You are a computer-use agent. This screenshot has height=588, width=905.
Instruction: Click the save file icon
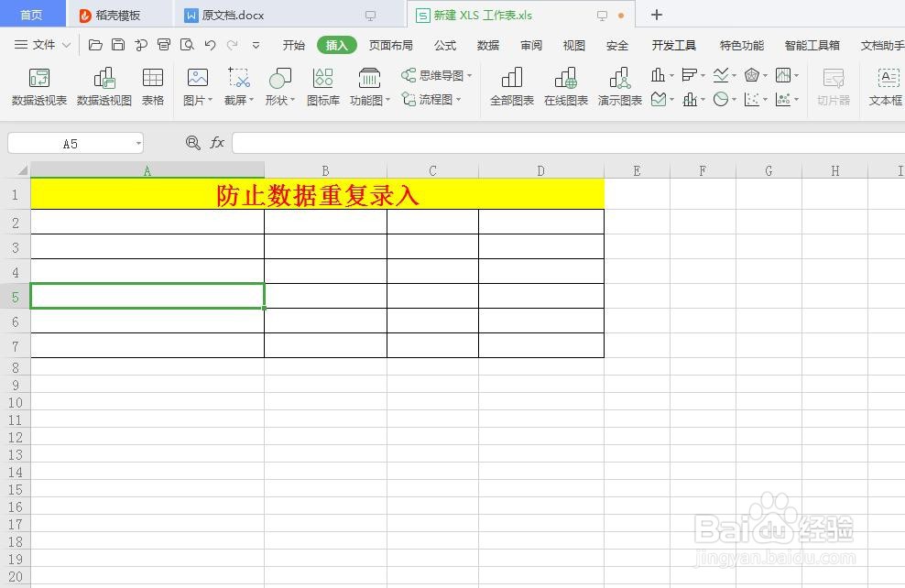(x=119, y=44)
